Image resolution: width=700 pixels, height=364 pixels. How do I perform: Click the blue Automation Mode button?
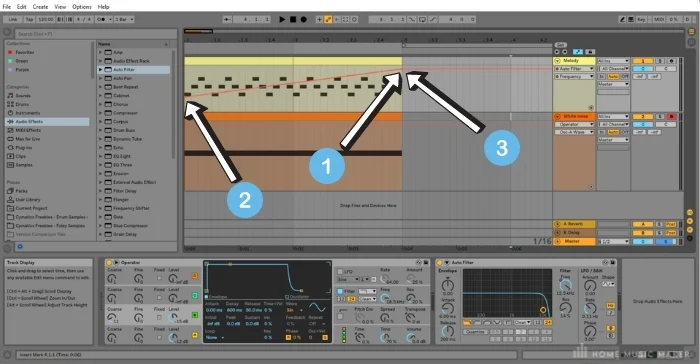(578, 52)
